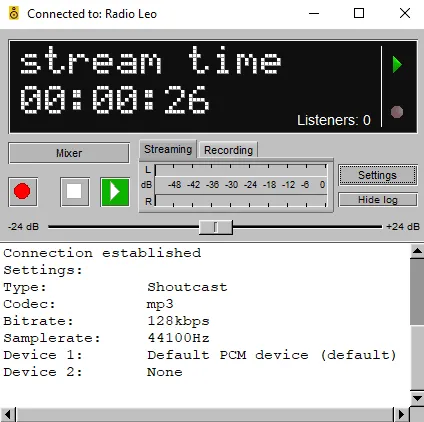Click the 'Connection established' log line

pos(102,253)
